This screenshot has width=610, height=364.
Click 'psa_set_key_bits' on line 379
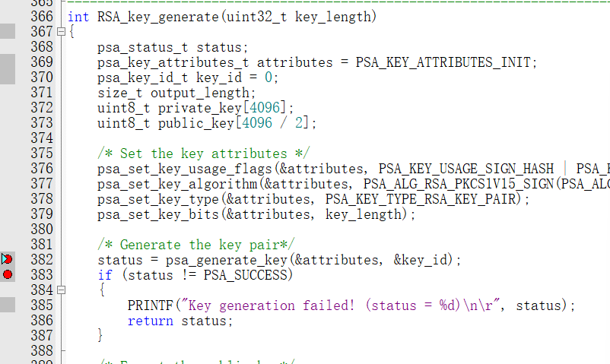coord(158,214)
